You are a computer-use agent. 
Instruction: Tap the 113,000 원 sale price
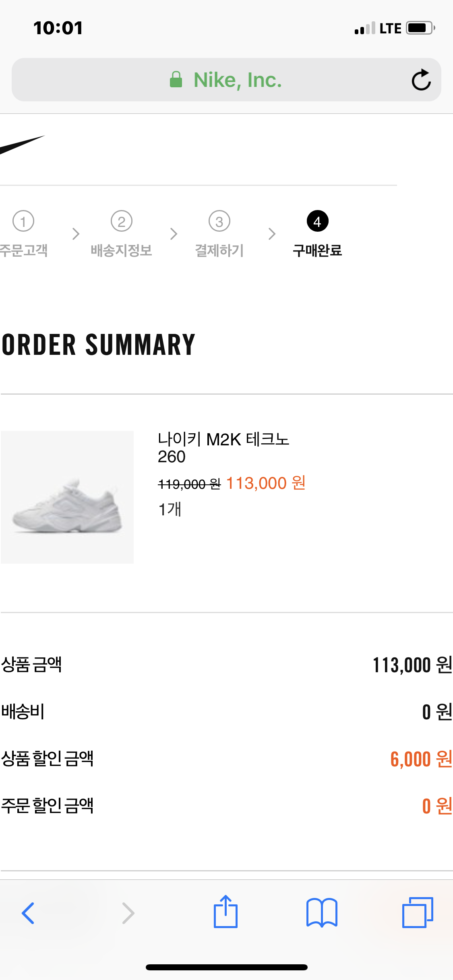[x=266, y=483]
